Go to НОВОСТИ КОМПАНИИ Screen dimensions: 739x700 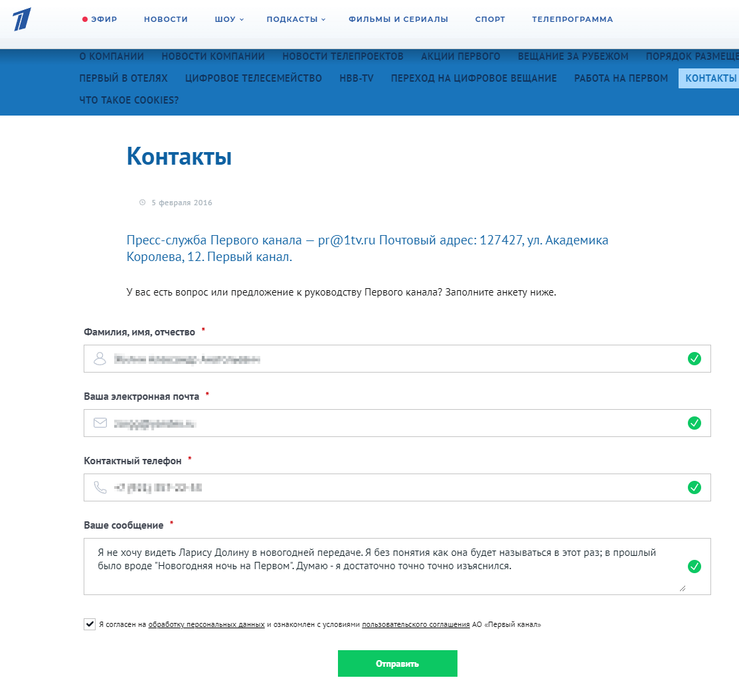213,56
